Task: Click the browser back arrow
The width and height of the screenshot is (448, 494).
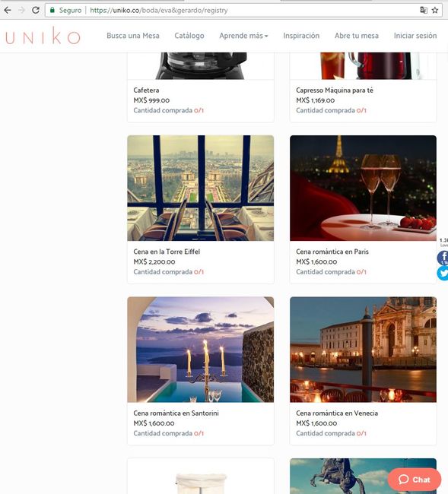Action: coord(8,10)
